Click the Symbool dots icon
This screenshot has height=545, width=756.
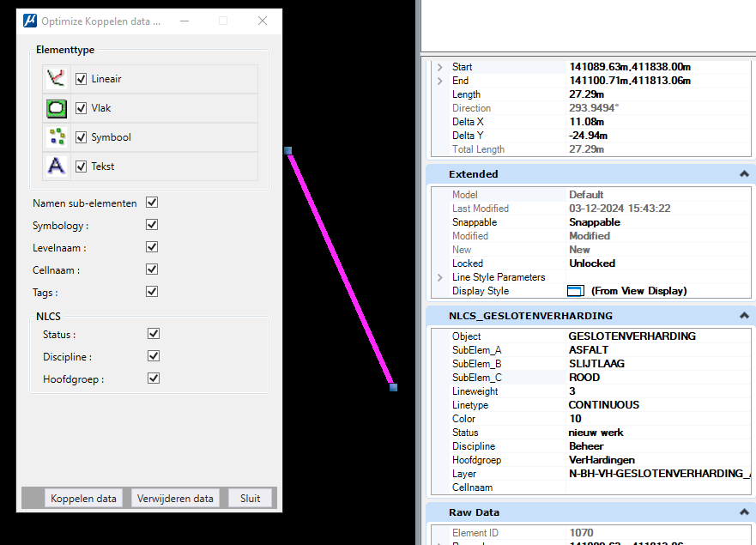57,137
